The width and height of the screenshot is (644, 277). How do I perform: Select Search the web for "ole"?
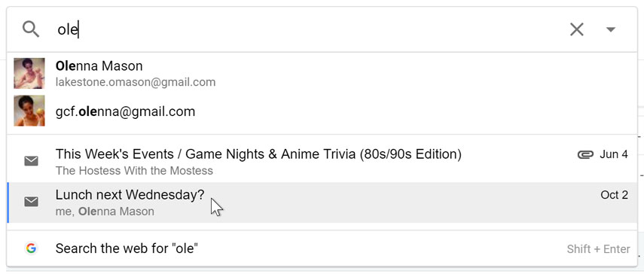click(322, 248)
